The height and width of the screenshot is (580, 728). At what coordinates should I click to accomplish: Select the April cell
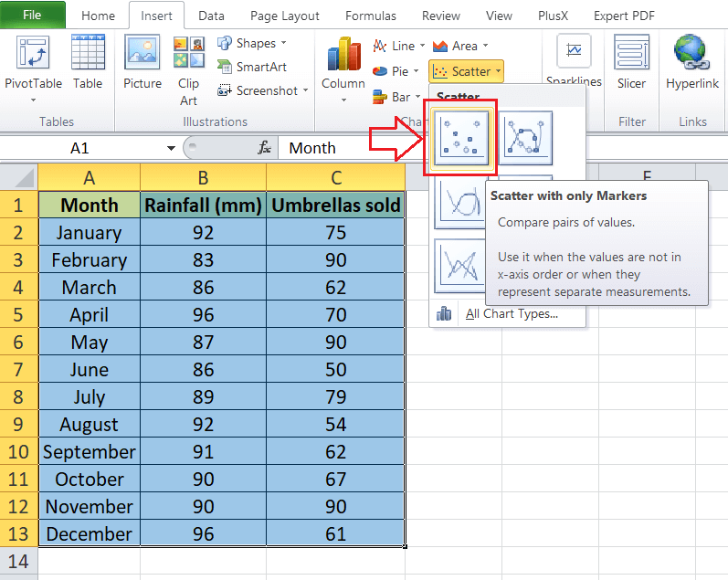point(90,314)
